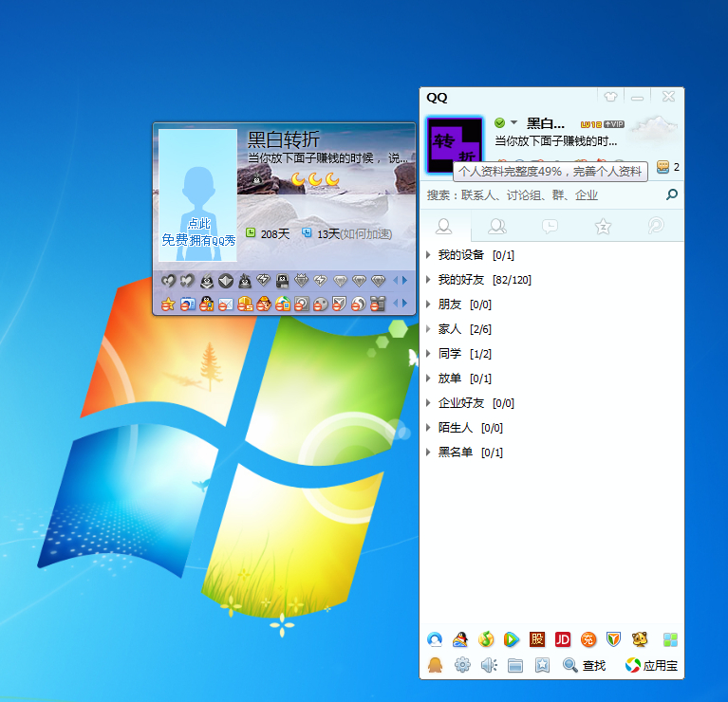
Task: Open the JD shopping icon
Action: click(563, 639)
